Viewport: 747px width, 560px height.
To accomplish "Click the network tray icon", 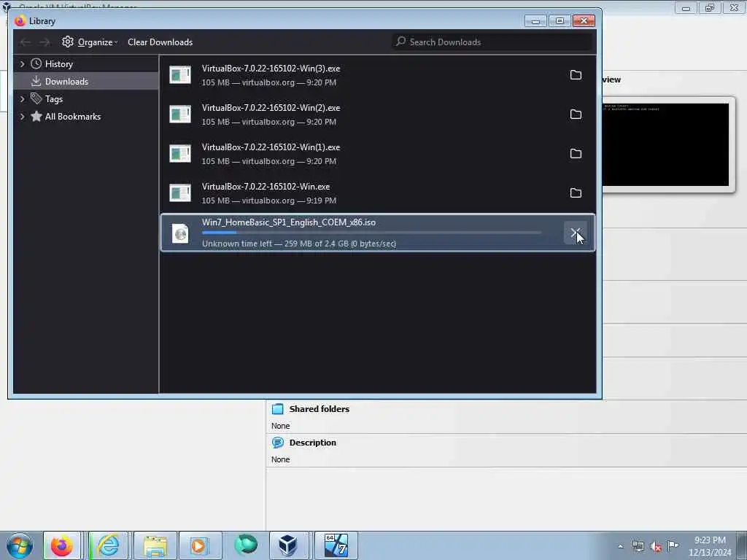I will click(638, 547).
